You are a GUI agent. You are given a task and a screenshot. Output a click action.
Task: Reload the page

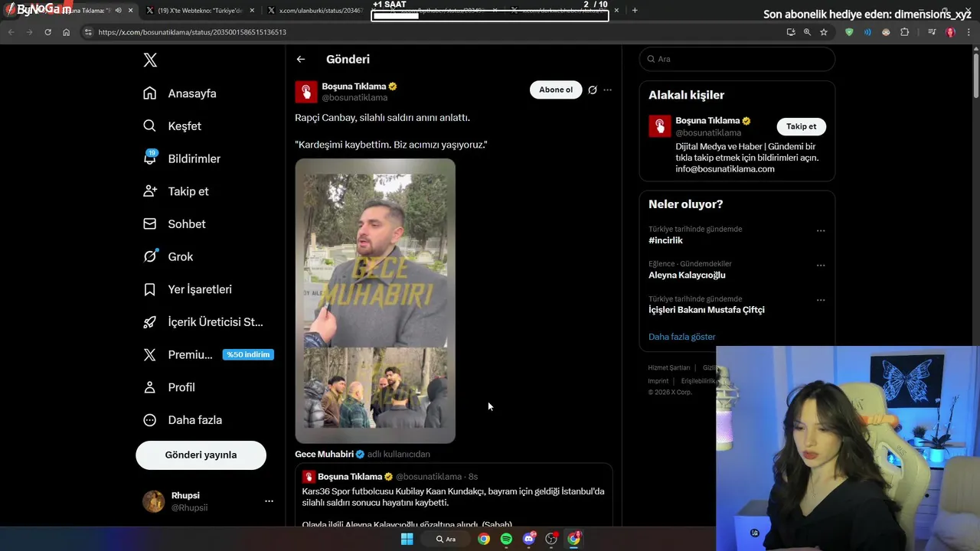click(x=47, y=32)
